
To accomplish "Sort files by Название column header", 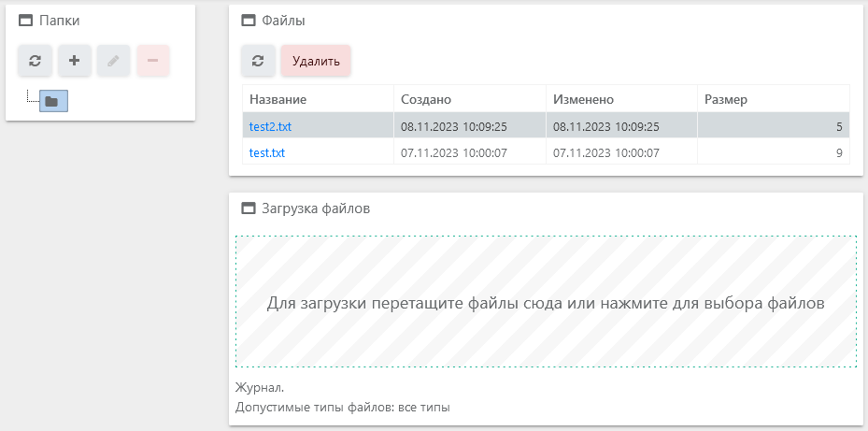I will pos(278,99).
